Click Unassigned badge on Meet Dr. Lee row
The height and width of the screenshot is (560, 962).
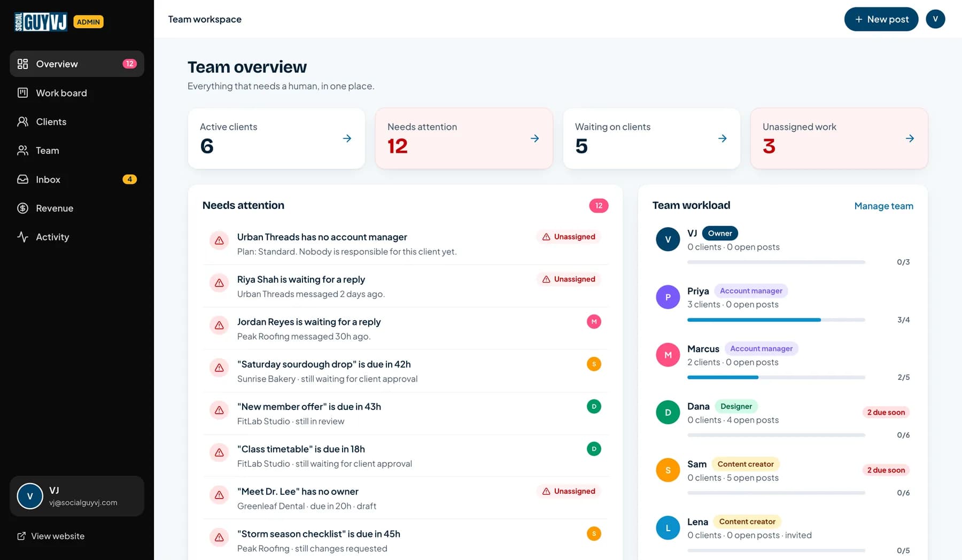click(x=569, y=491)
